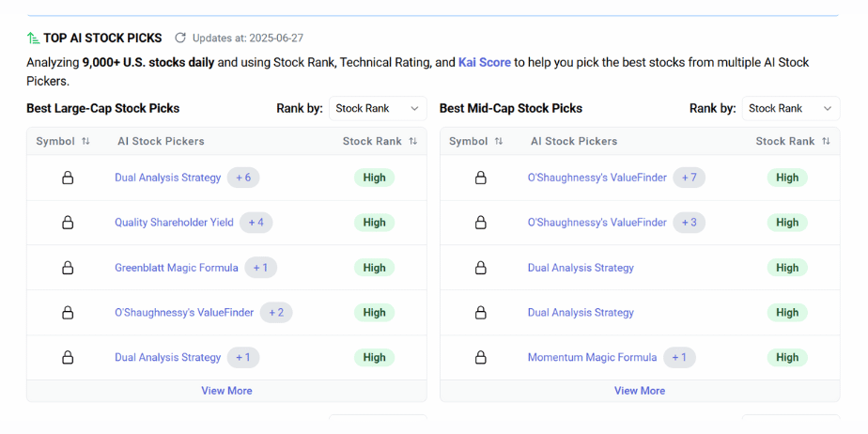868x434 pixels.
Task: Click High rank badge in Greenblatt row
Action: [x=374, y=268]
